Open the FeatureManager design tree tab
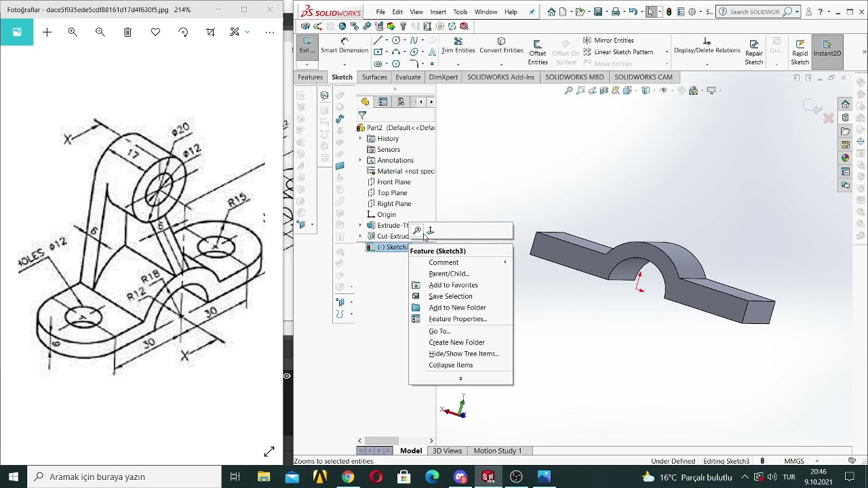The width and height of the screenshot is (868, 488). [365, 102]
